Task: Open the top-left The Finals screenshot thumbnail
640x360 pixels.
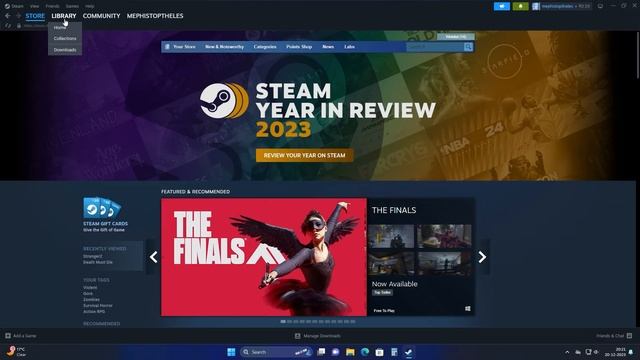Action: [x=391, y=236]
